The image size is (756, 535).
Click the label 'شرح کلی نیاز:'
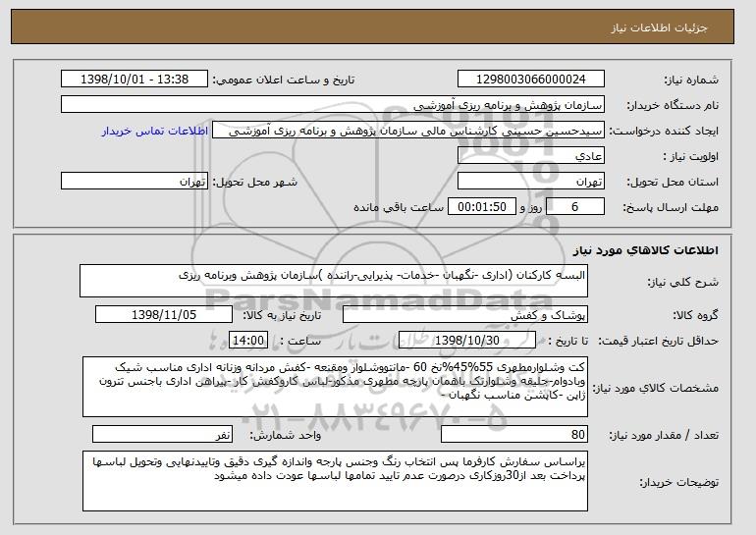[682, 282]
